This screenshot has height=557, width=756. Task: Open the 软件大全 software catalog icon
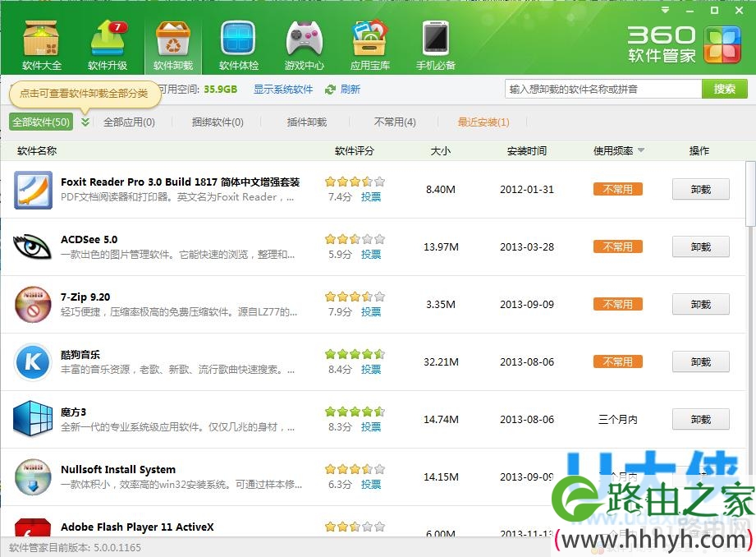42,45
